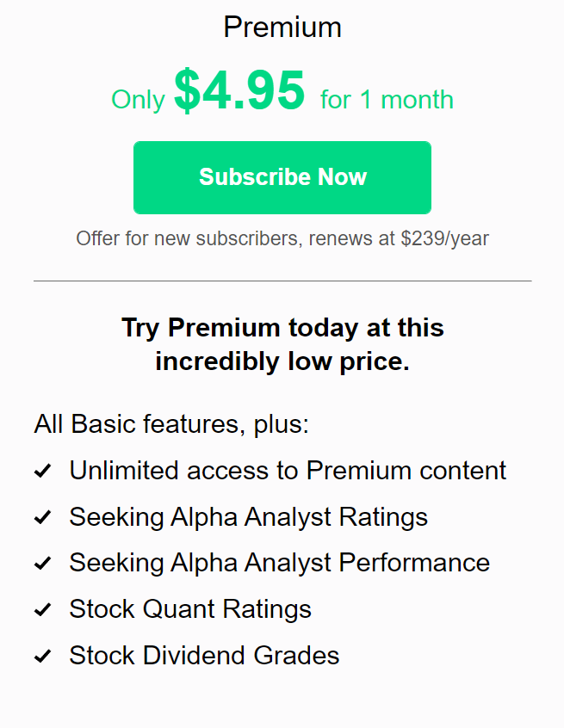Viewport: 564px width, 728px height.
Task: Click the Premium plan title
Action: click(x=282, y=28)
